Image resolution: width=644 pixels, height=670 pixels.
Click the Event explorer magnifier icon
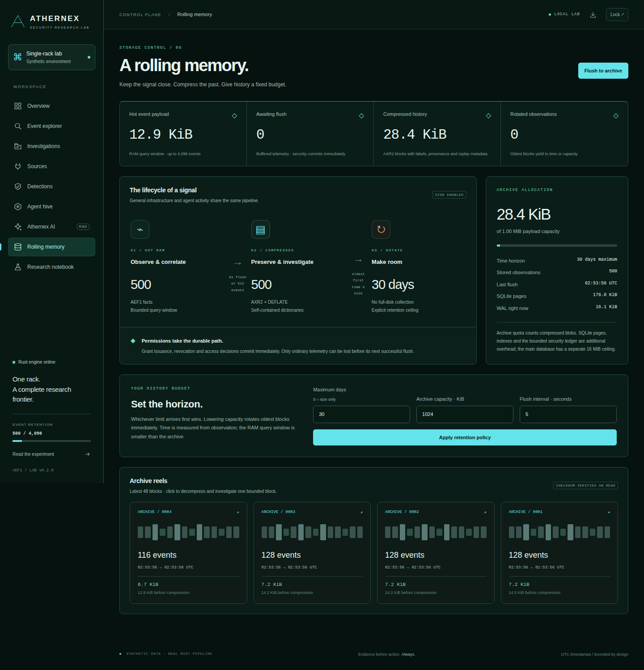coord(18,126)
